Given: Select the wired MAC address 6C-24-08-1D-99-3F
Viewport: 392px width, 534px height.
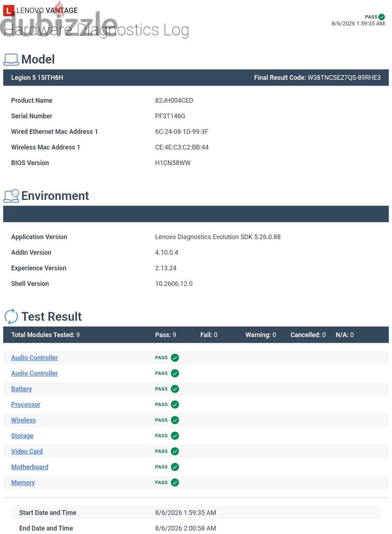Looking at the screenshot, I should (x=181, y=132).
